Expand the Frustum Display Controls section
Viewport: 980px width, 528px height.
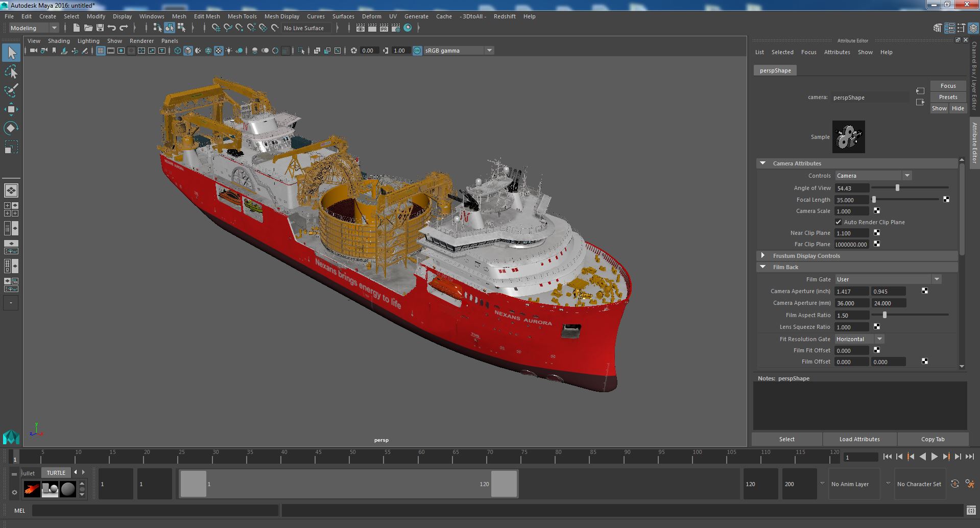763,256
